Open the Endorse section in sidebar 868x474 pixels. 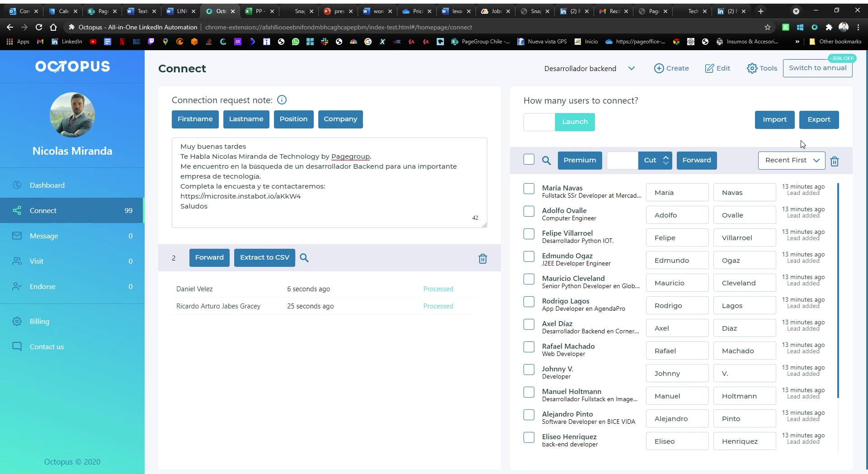click(72, 286)
